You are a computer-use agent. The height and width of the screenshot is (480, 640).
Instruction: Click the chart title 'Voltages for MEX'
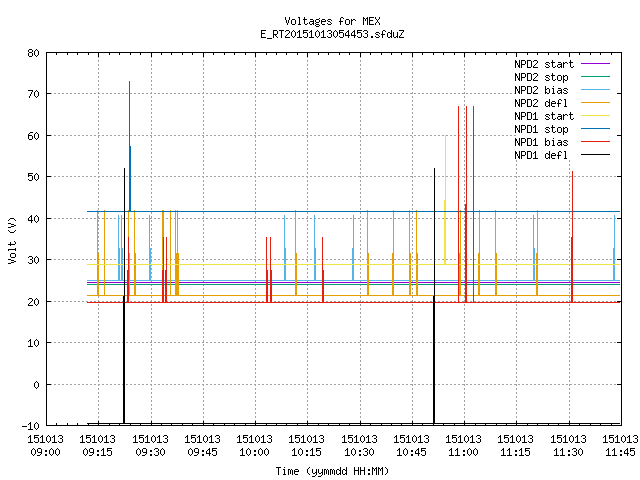[x=332, y=21]
